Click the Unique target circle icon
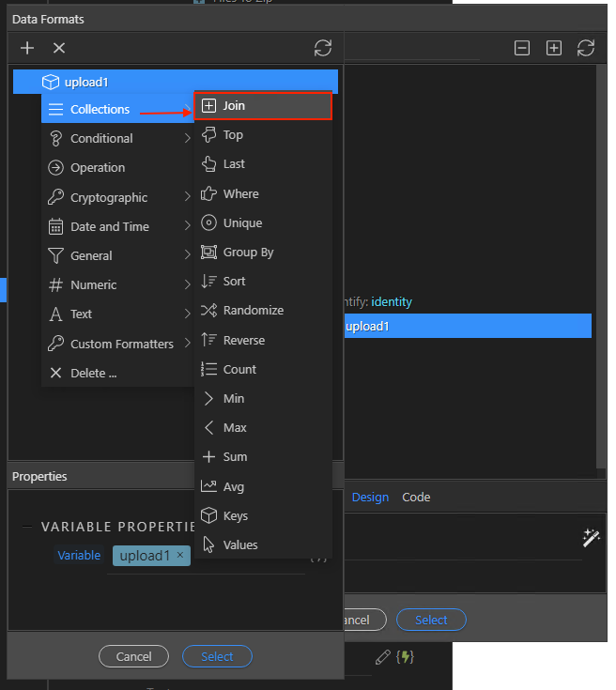The image size is (616, 690). tap(208, 222)
